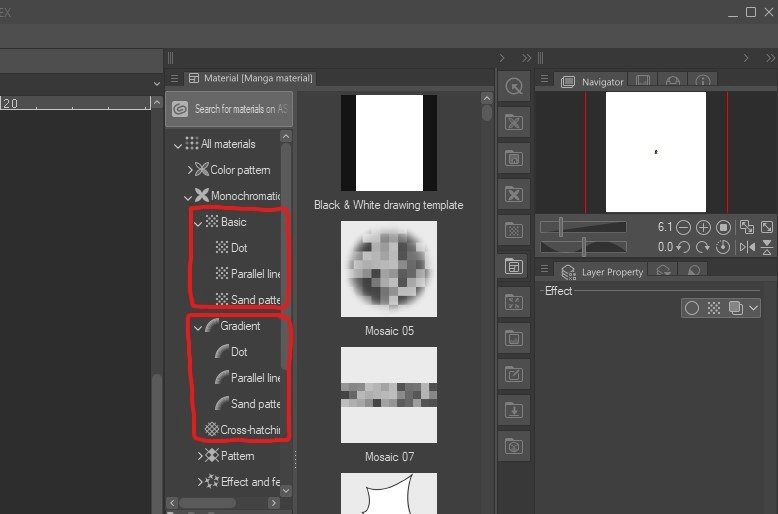This screenshot has height=514, width=778.
Task: Flip canvas horizontally in Navigator
Action: click(747, 247)
